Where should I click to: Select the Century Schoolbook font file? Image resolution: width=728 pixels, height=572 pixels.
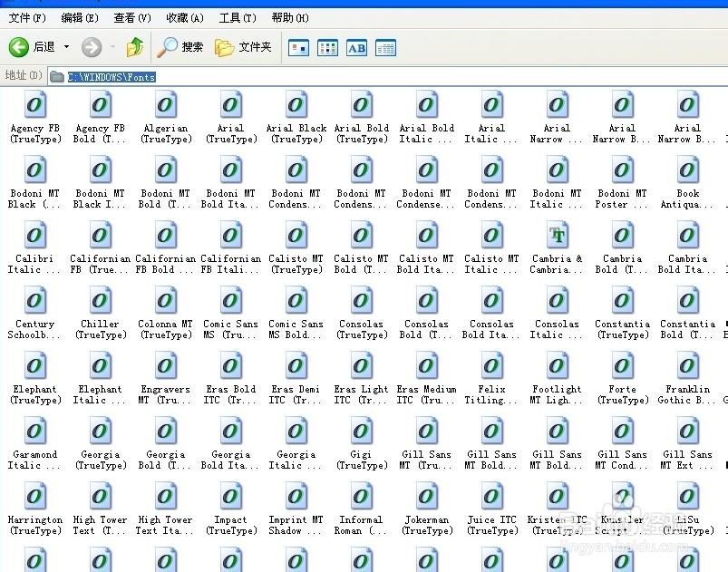[34, 313]
